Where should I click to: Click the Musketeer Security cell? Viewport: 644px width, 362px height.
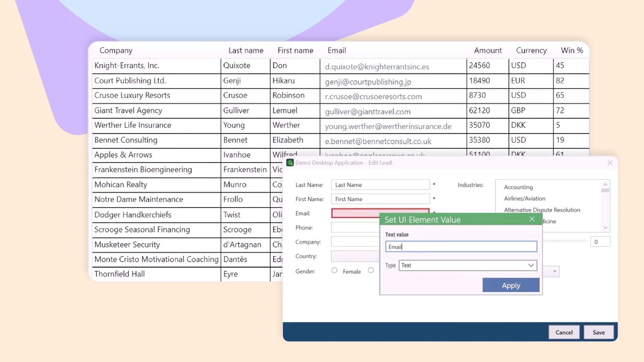tap(156, 245)
